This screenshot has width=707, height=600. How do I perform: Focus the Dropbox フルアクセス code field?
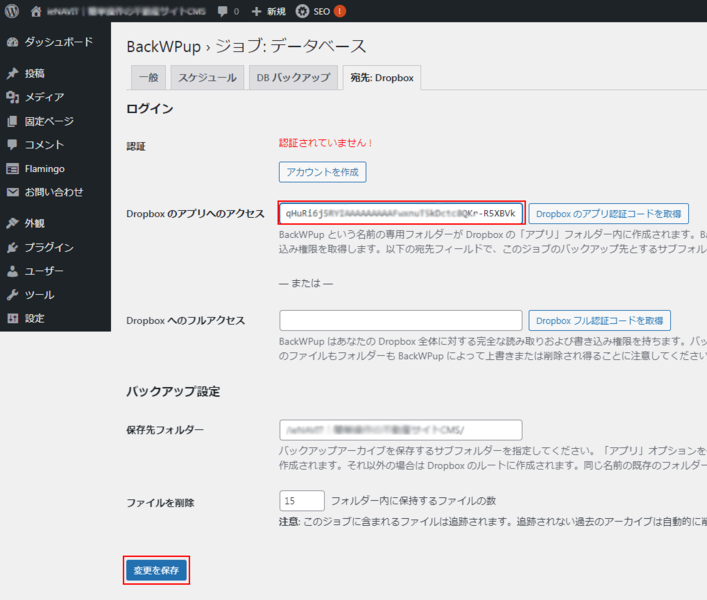point(401,321)
